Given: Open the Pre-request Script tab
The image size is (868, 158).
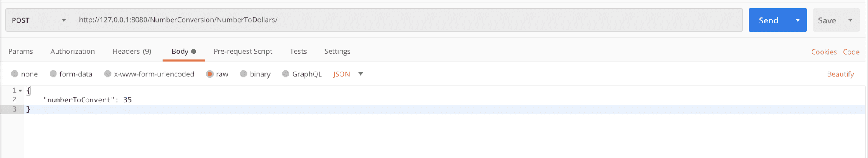Looking at the screenshot, I should (x=243, y=51).
